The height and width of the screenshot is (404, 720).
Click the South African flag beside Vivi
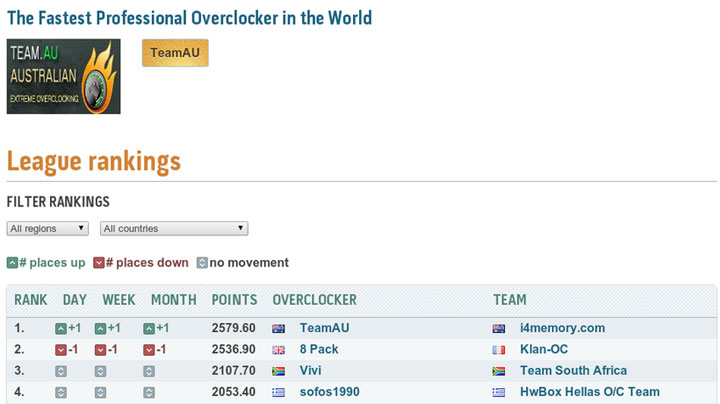coord(279,371)
